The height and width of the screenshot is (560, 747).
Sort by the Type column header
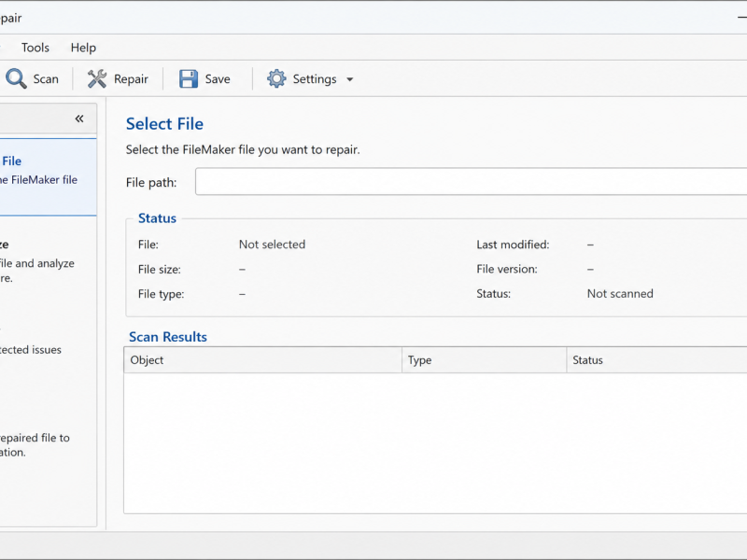(x=484, y=360)
